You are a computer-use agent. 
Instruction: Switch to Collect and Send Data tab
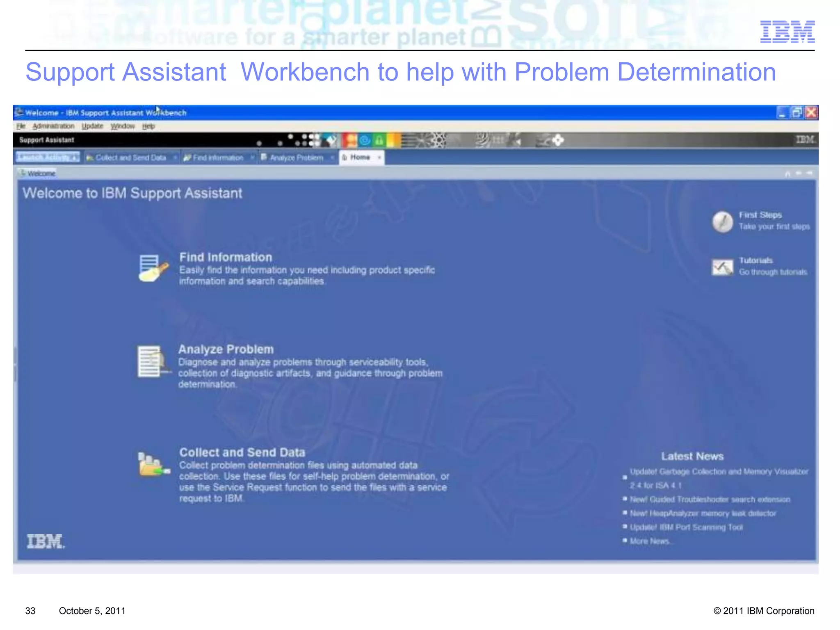(x=130, y=157)
